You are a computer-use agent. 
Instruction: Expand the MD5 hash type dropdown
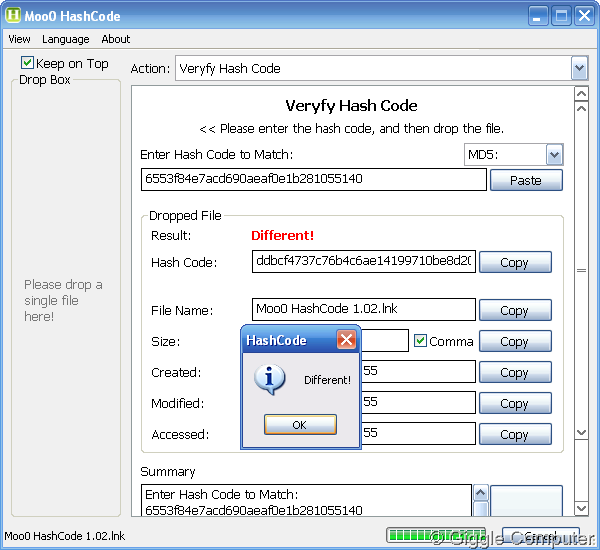(554, 155)
